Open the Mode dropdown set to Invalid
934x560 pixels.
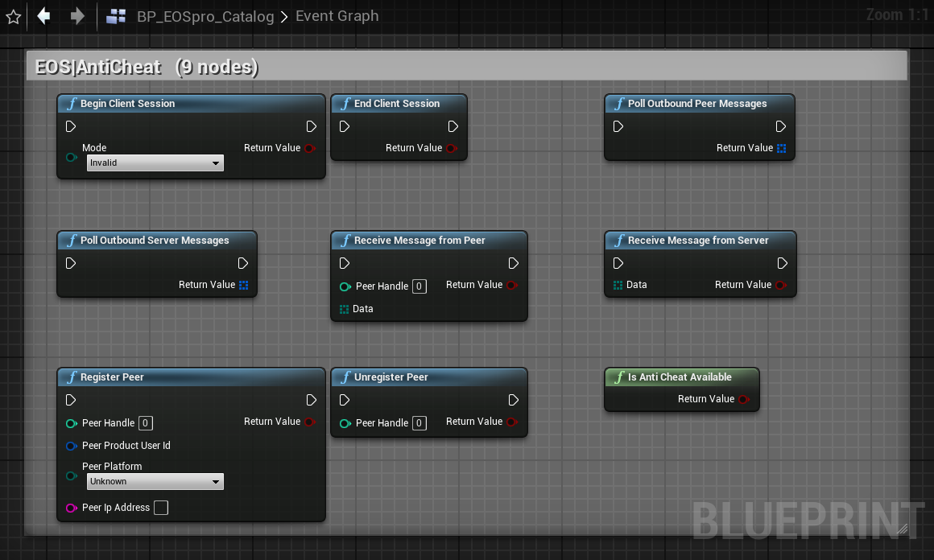pyautogui.click(x=155, y=163)
